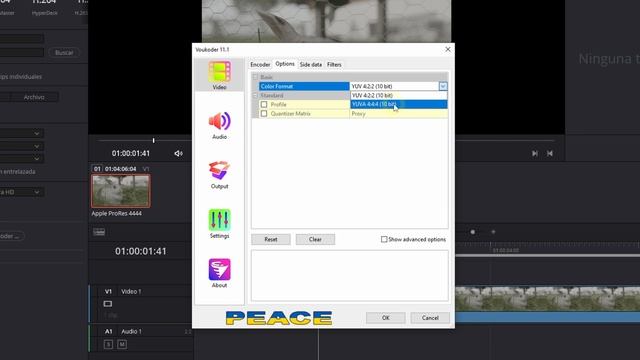Select the Apple ProRes 4444 clip thumbnail
640x360 pixels.
pyautogui.click(x=121, y=191)
